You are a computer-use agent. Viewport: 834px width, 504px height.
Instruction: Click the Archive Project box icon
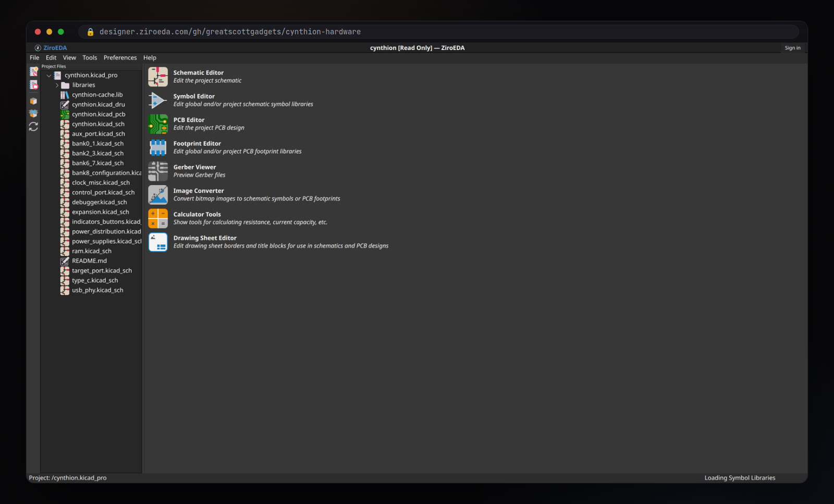coord(34,101)
